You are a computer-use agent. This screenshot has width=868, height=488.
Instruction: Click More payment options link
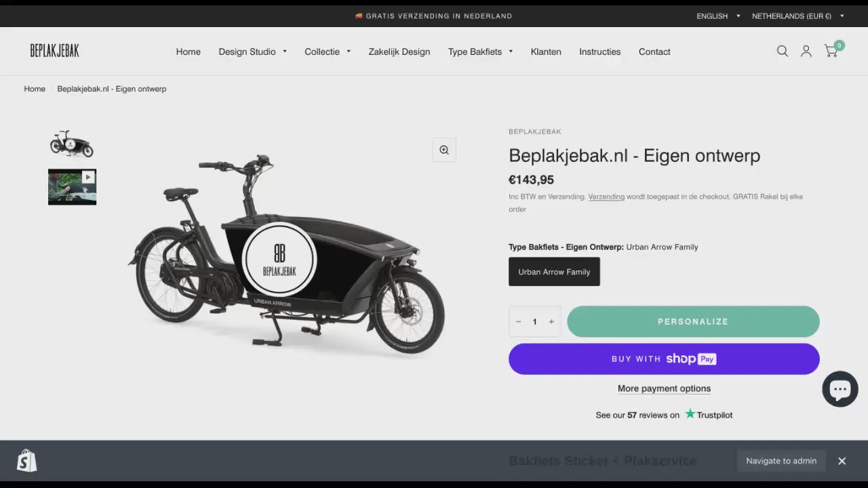coord(664,388)
